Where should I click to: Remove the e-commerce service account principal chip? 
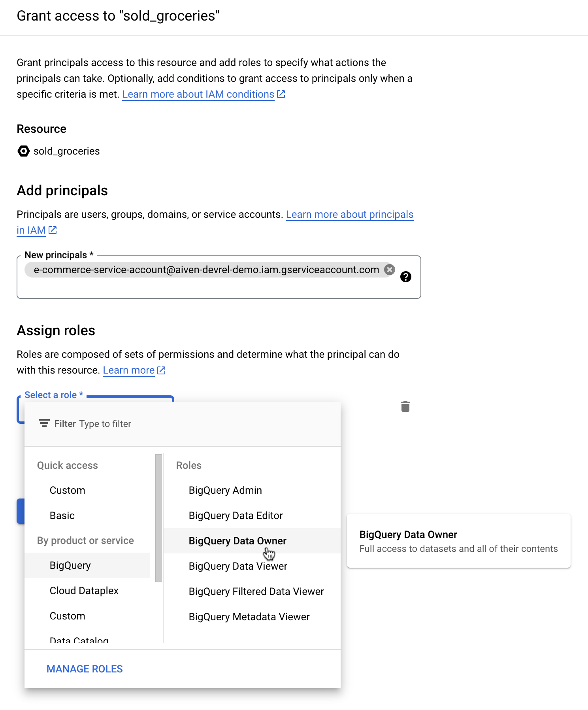click(389, 269)
